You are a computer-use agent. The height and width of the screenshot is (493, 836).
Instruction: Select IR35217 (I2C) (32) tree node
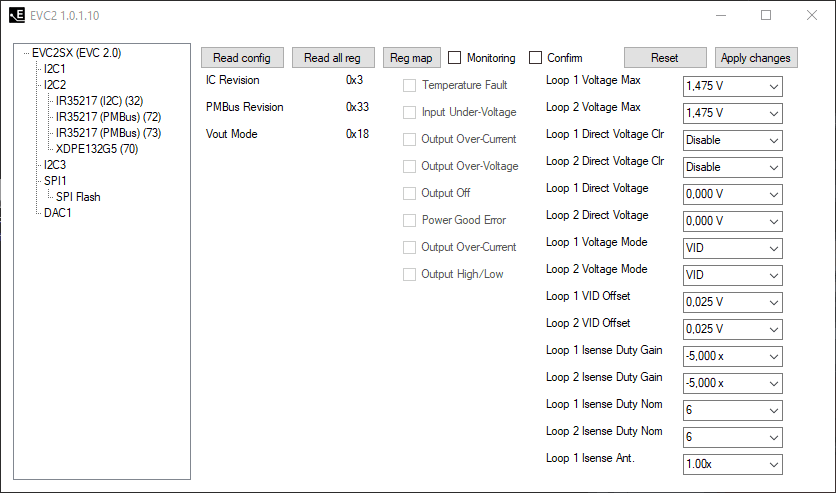tap(99, 101)
